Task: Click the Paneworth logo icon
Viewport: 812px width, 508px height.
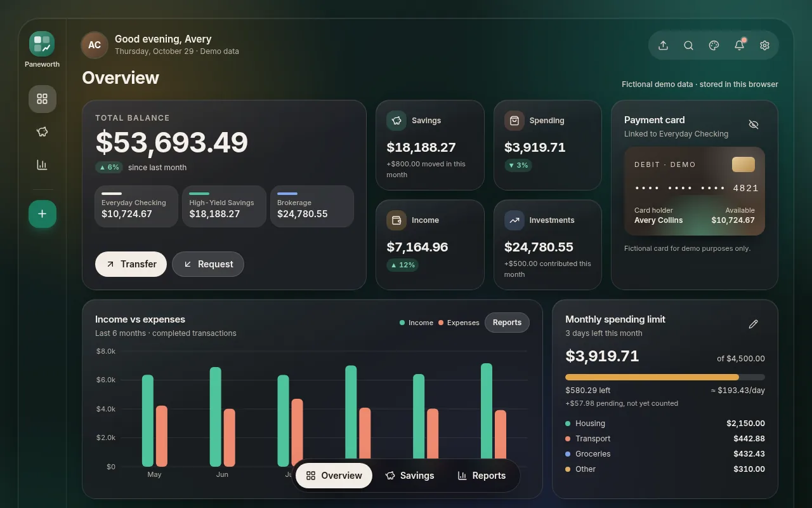Action: tap(42, 44)
